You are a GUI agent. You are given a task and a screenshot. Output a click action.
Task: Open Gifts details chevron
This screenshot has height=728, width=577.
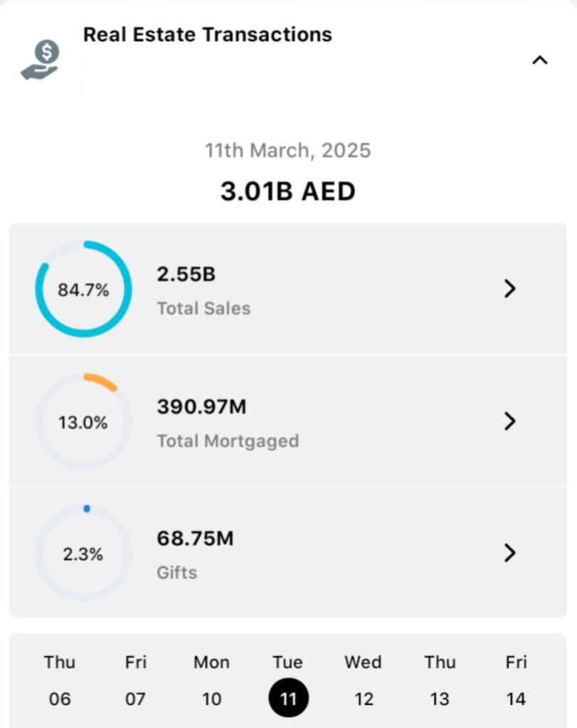click(x=509, y=553)
